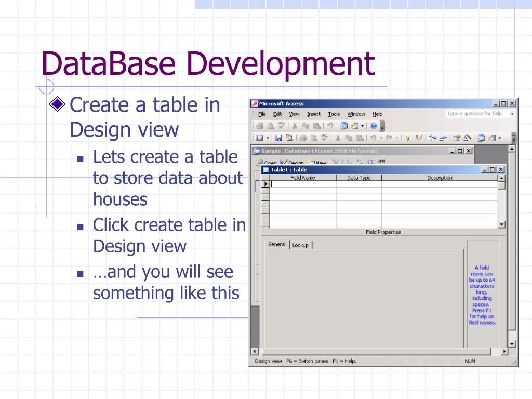Open Toolbar Options on the top toolbar row
Image resolution: width=532 pixels, height=399 pixels.
[383, 127]
